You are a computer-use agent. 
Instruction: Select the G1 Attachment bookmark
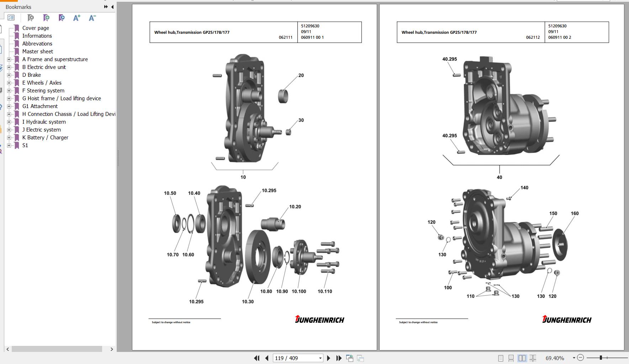[x=40, y=106]
